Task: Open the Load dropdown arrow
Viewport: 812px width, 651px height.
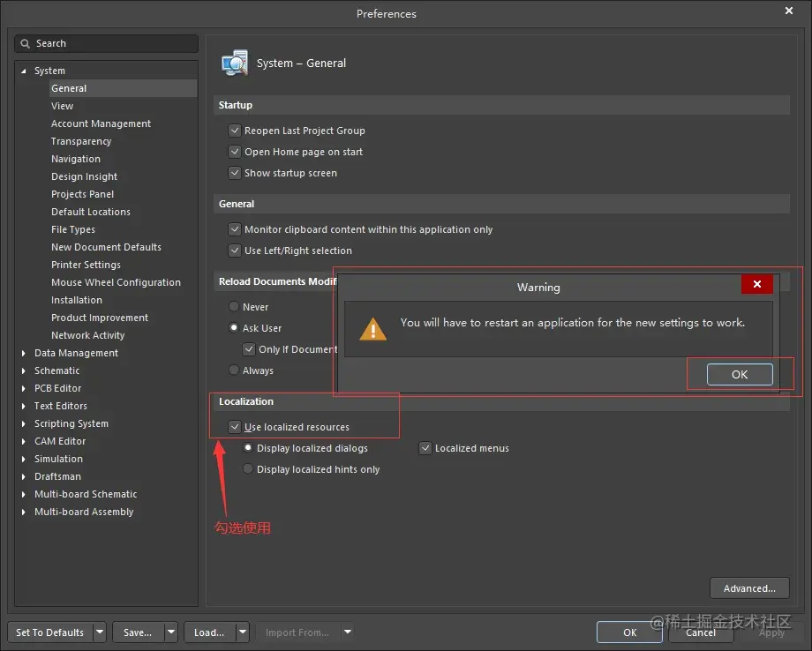Action: 243,632
